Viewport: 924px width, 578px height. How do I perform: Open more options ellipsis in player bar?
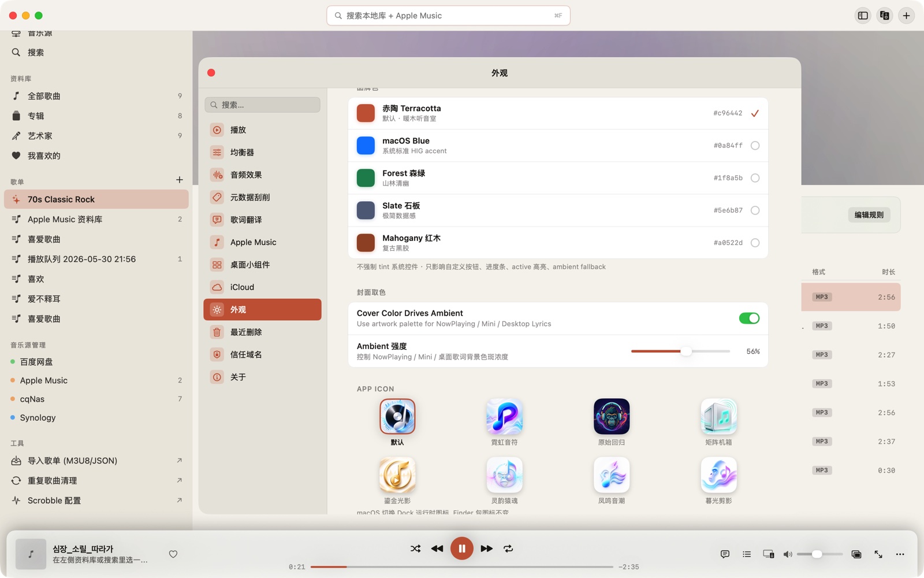(900, 554)
